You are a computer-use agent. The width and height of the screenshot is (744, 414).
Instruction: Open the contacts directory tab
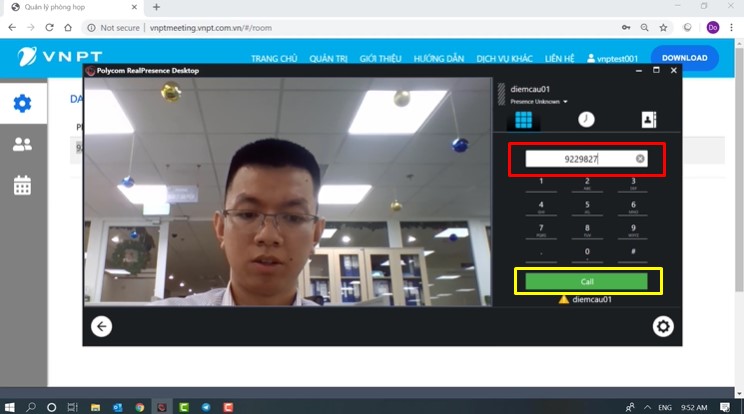click(649, 120)
